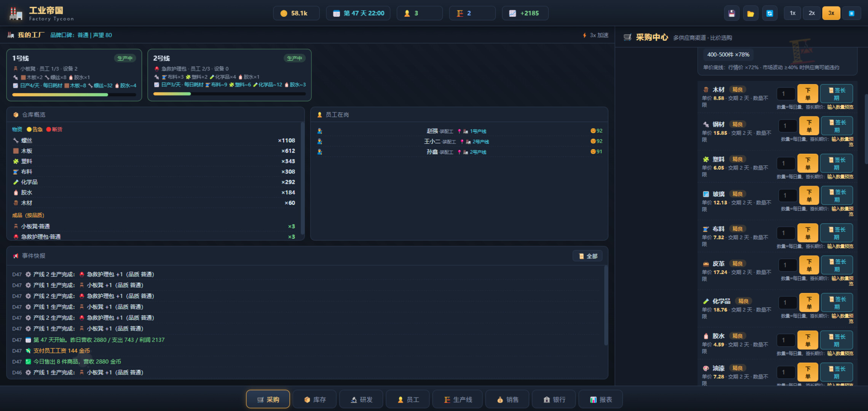Image resolution: width=868 pixels, height=411 pixels.
Task: Click the Factory Tycoon logo icon
Action: point(16,13)
